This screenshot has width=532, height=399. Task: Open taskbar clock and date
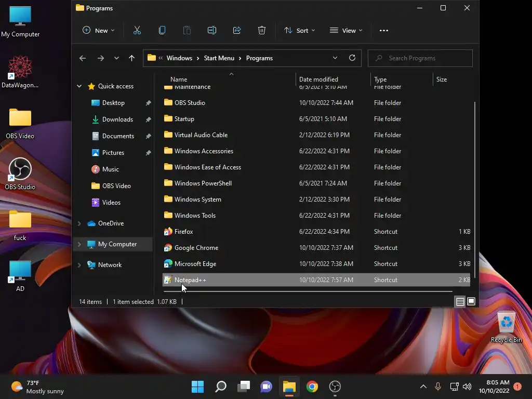click(494, 387)
